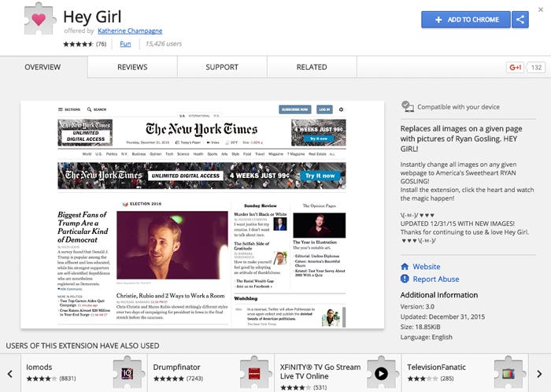Click the 132 plus-one count box
This screenshot has height=392, width=551.
[x=536, y=68]
